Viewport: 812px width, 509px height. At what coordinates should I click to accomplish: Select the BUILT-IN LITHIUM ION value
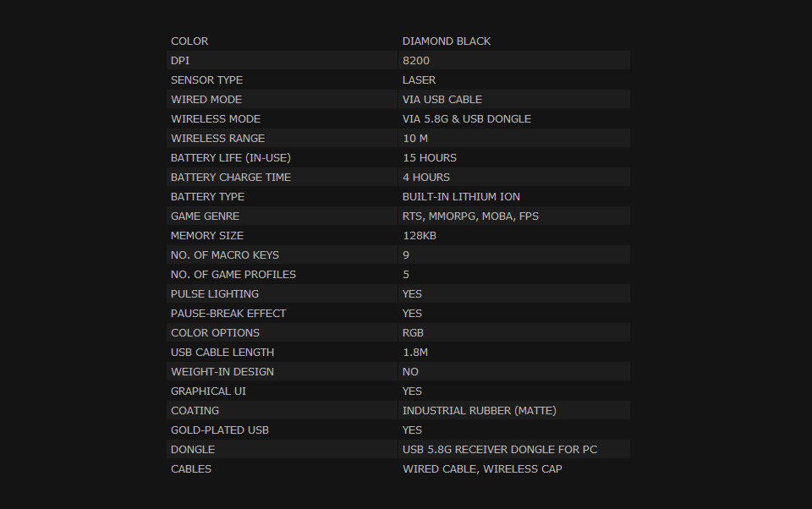461,197
